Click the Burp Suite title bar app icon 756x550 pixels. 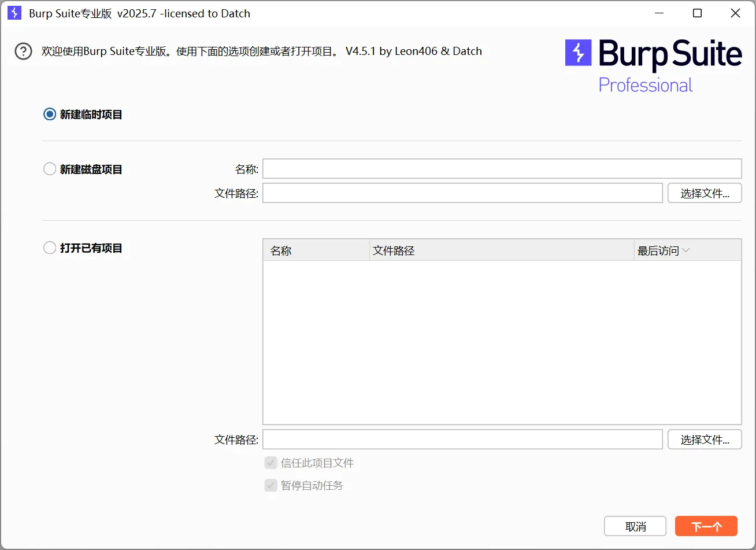14,13
